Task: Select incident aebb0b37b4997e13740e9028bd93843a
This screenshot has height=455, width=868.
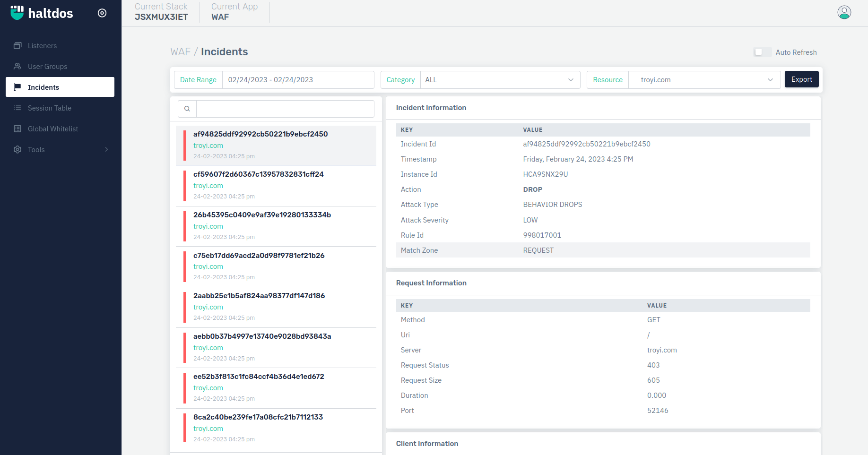Action: (276, 348)
